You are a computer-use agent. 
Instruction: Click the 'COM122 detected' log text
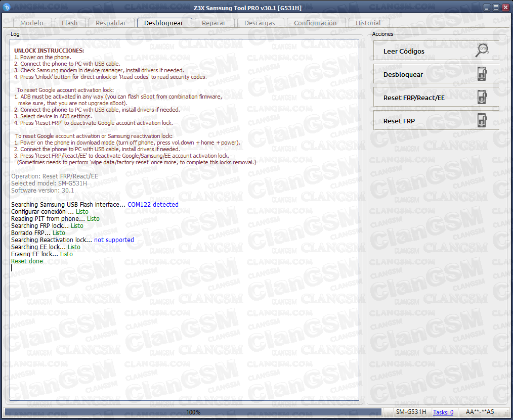153,205
